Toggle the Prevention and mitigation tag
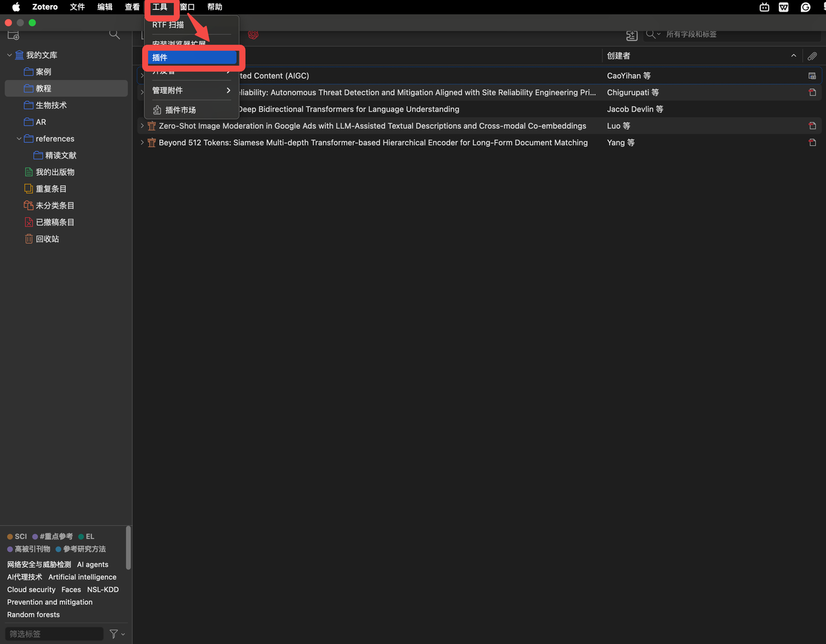Viewport: 826px width, 644px height. click(x=50, y=602)
